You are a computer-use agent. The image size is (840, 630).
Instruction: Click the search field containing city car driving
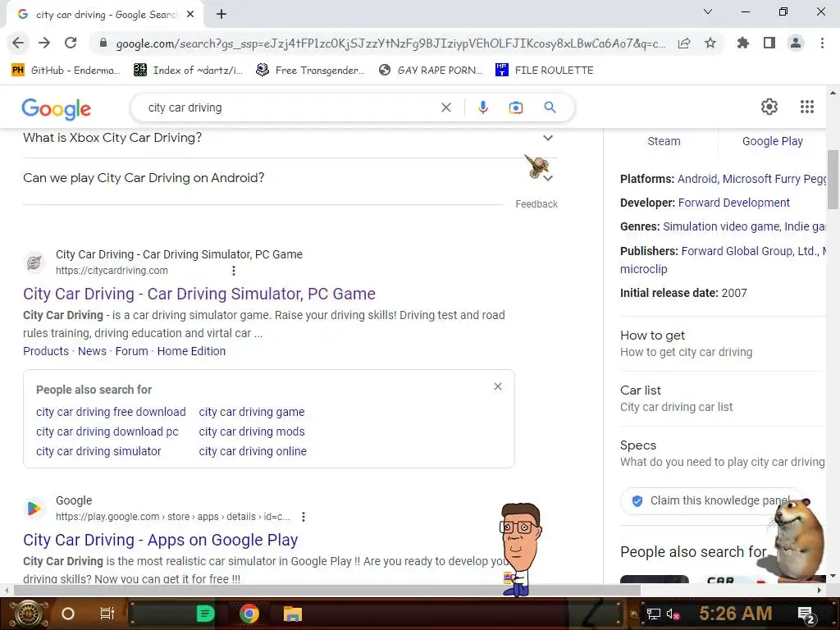click(290, 107)
